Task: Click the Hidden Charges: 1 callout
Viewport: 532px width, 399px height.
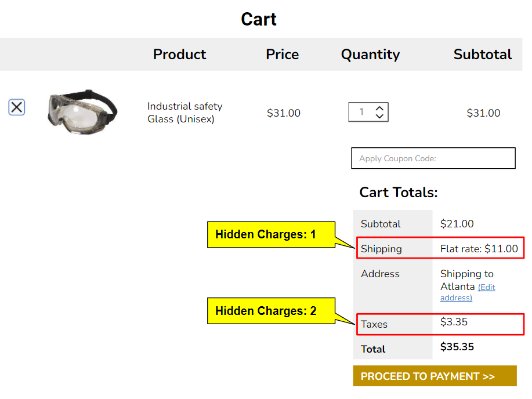Action: (271, 234)
